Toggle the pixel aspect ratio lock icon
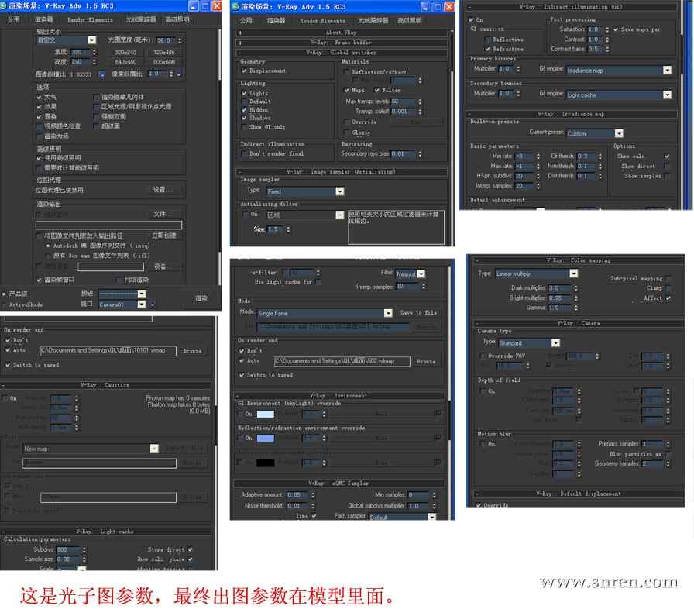This screenshot has height=616, width=694. point(179,74)
